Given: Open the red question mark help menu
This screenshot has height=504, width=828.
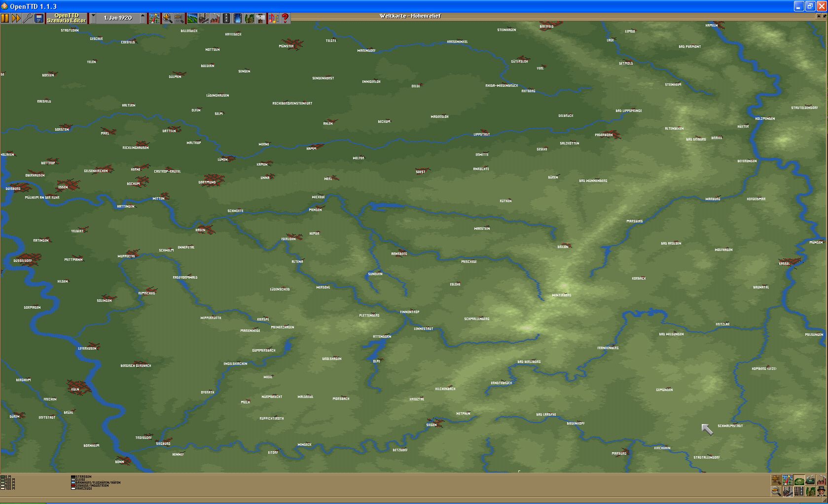Looking at the screenshot, I should (285, 18).
